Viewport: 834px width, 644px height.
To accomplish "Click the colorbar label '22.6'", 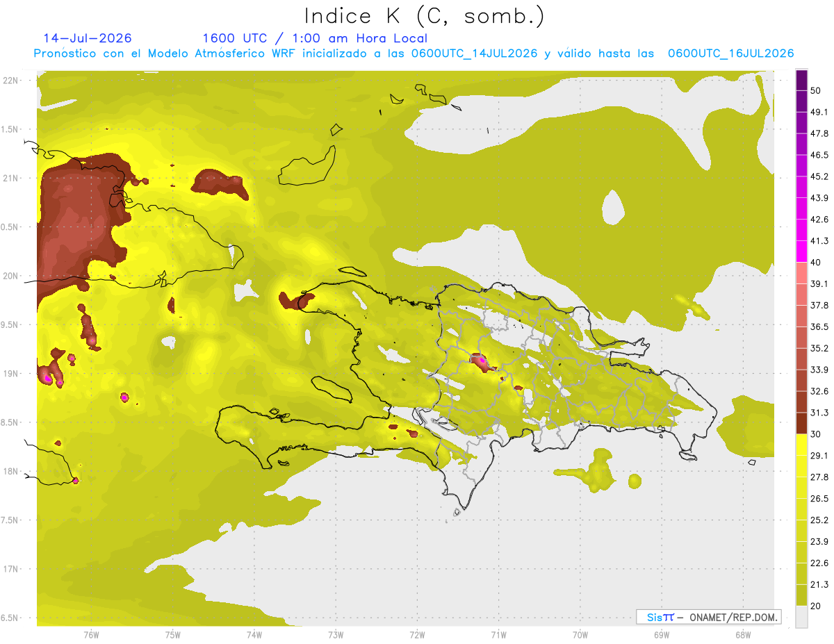I will pos(819,563).
